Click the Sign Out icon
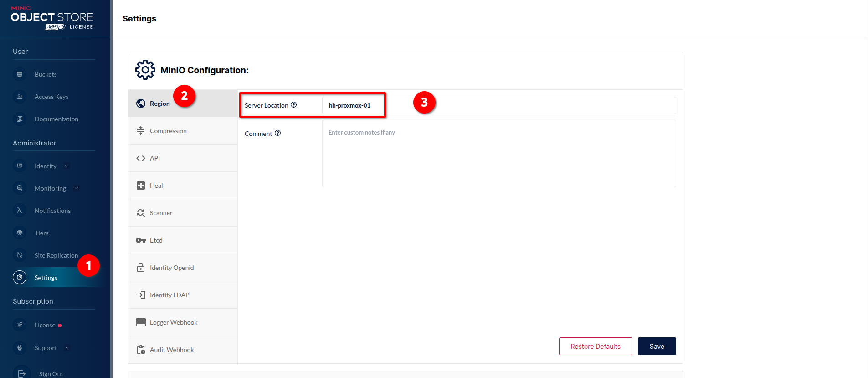 tap(21, 373)
